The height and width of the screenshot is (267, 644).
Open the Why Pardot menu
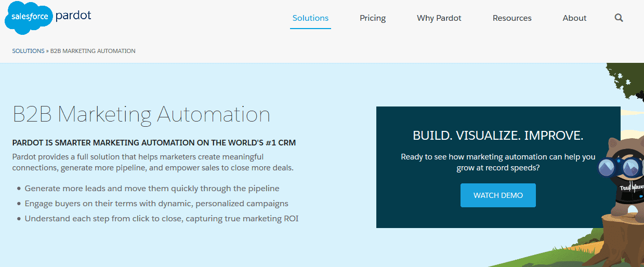coord(439,18)
